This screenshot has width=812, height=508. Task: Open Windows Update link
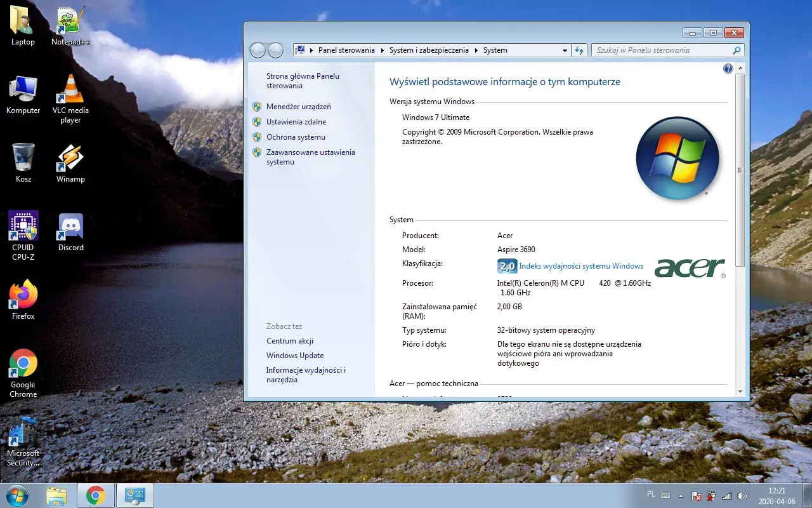click(x=295, y=356)
